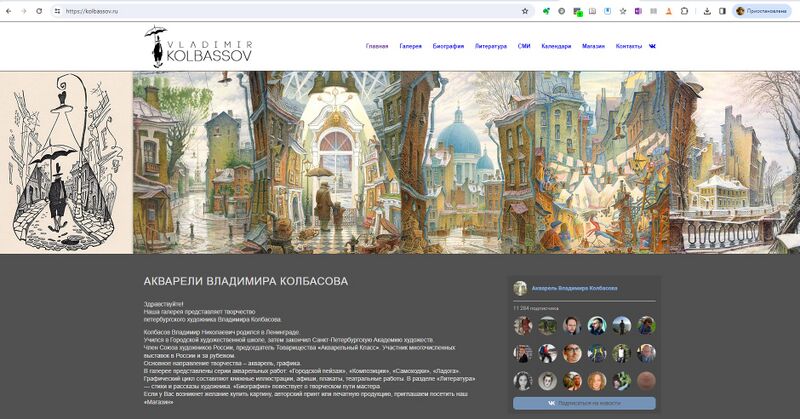The width and height of the screenshot is (800, 419).
Task: Click the Vladimir Kolbassov logo
Action: point(198,46)
